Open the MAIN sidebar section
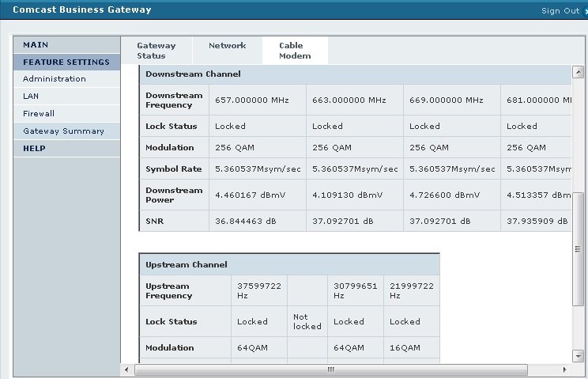Viewport: 588px width, 379px height. point(36,45)
